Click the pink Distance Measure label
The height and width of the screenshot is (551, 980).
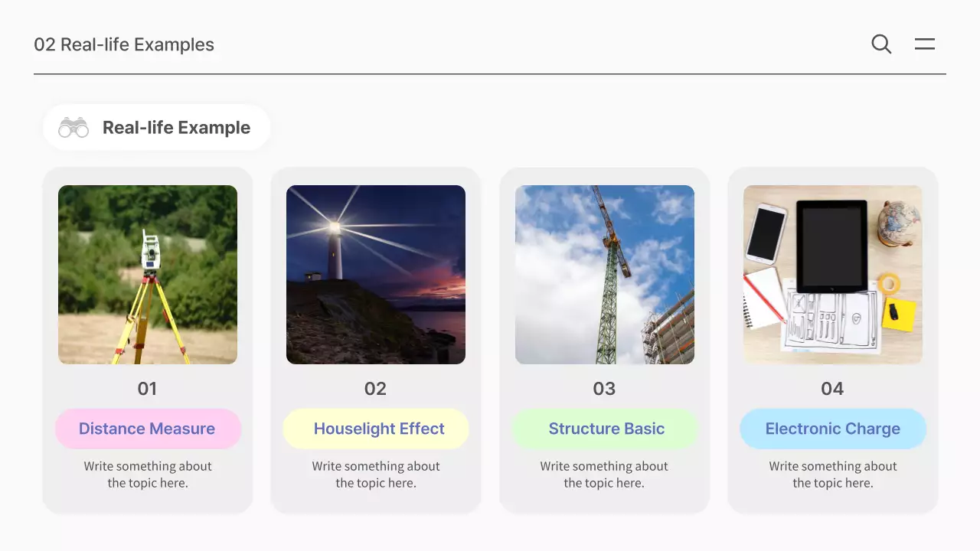point(148,429)
